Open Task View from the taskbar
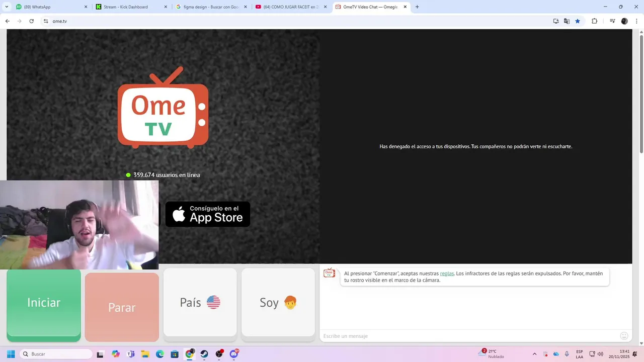The image size is (644, 362). [x=100, y=354]
